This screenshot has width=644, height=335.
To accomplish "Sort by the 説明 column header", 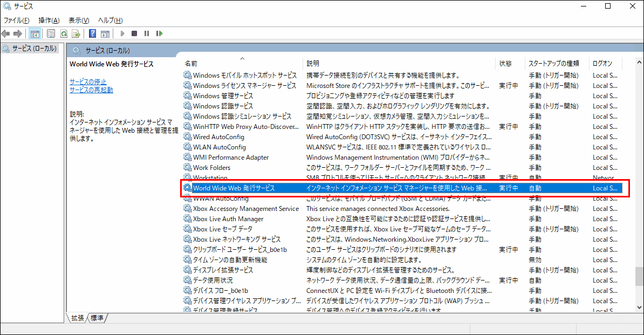I will coord(399,63).
